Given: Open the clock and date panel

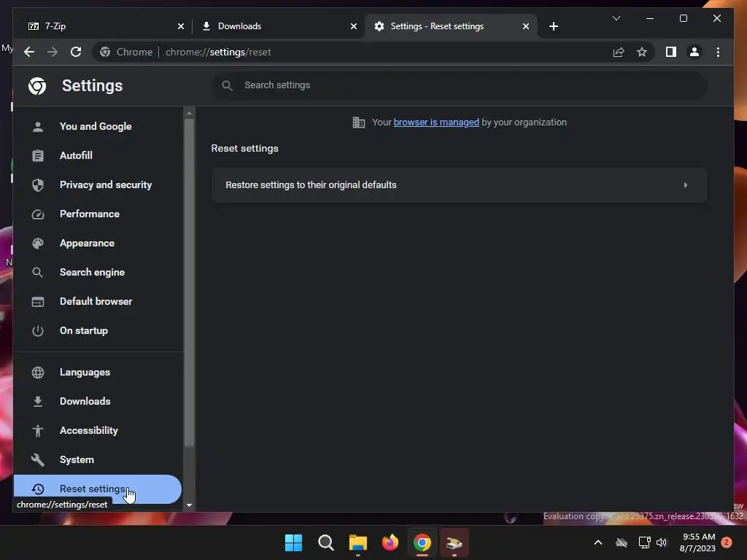Looking at the screenshot, I should pyautogui.click(x=697, y=542).
